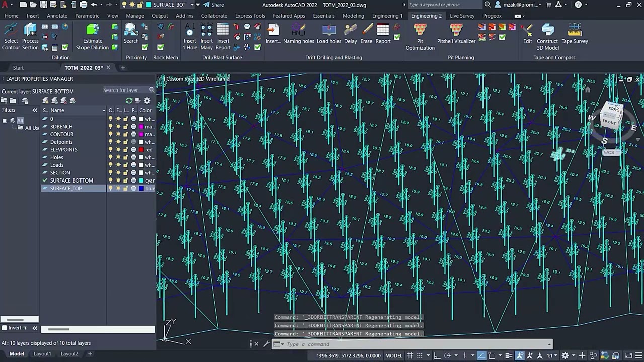Image resolution: width=644 pixels, height=362 pixels.
Task: Switch to the Engineering 1 ribbon tab
Action: coord(387,16)
